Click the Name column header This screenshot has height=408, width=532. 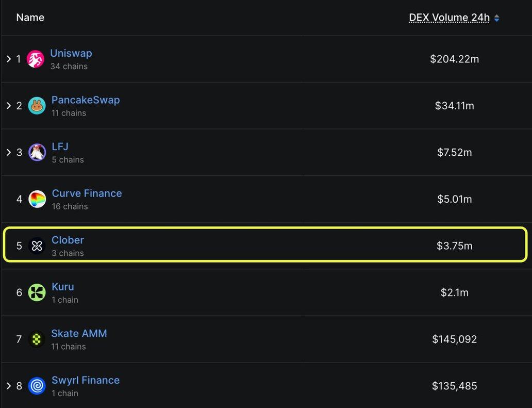[x=30, y=18]
